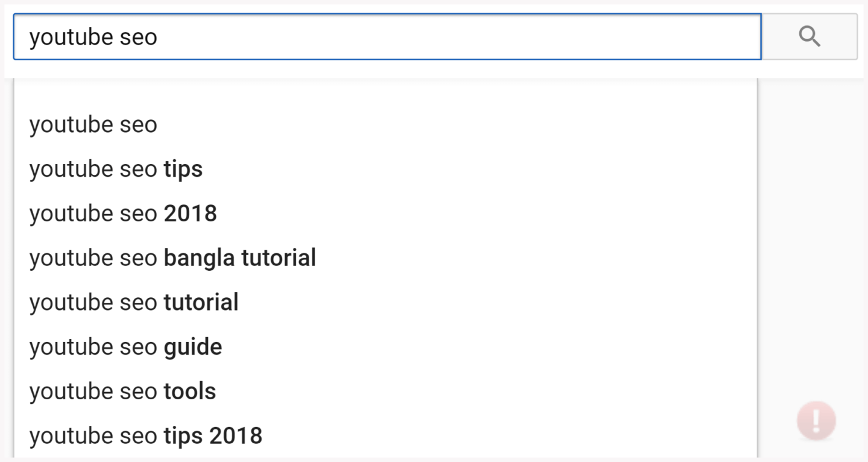This screenshot has width=868, height=462.
Task: Pick the "youtube seo 2018" suggestion
Action: click(123, 214)
